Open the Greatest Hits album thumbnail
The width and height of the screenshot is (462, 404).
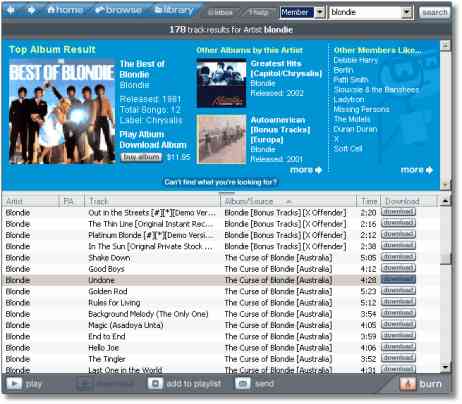tap(221, 83)
